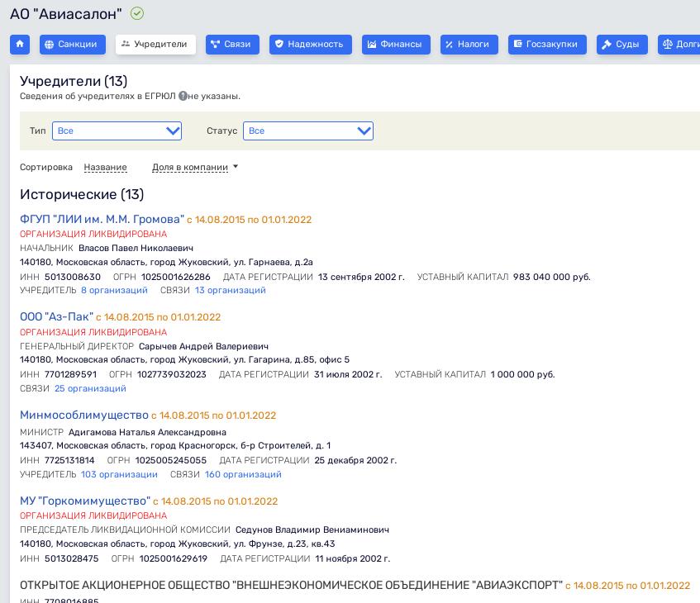Click the question mark help icon near ЕГРЮЛ
The width and height of the screenshot is (700, 603).
(183, 96)
